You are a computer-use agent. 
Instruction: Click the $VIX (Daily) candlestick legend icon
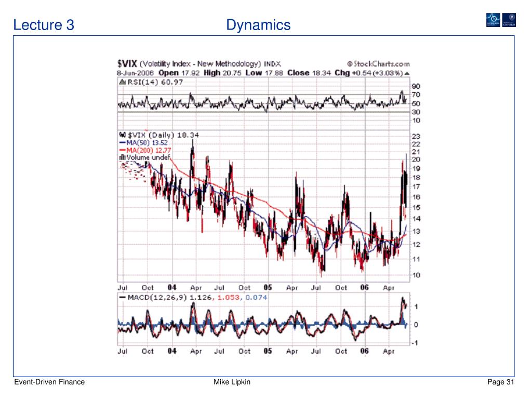[x=123, y=135]
